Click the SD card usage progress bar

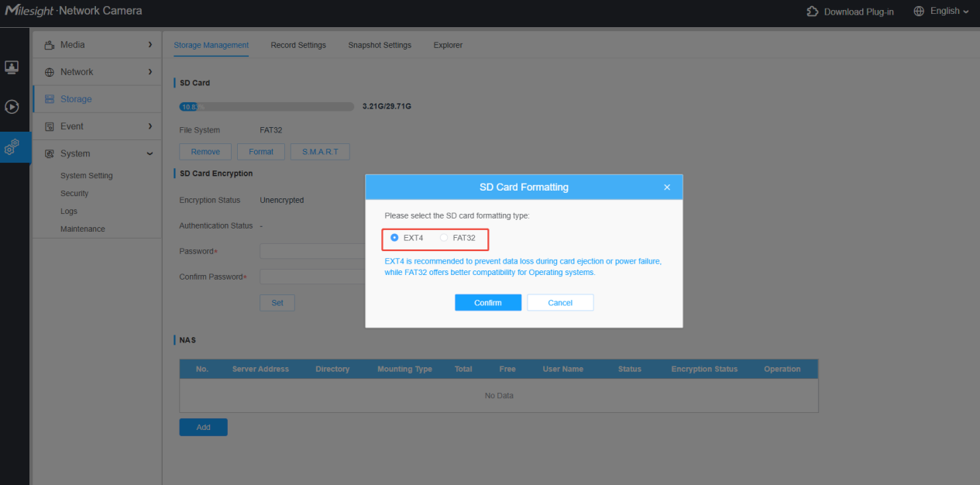point(266,106)
